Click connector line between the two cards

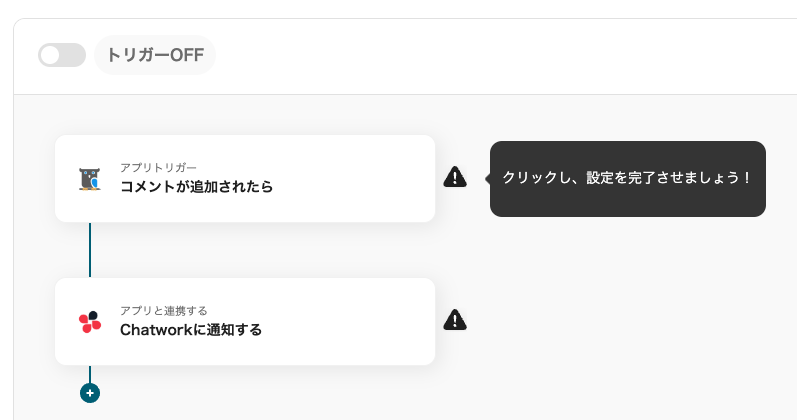click(x=90, y=250)
